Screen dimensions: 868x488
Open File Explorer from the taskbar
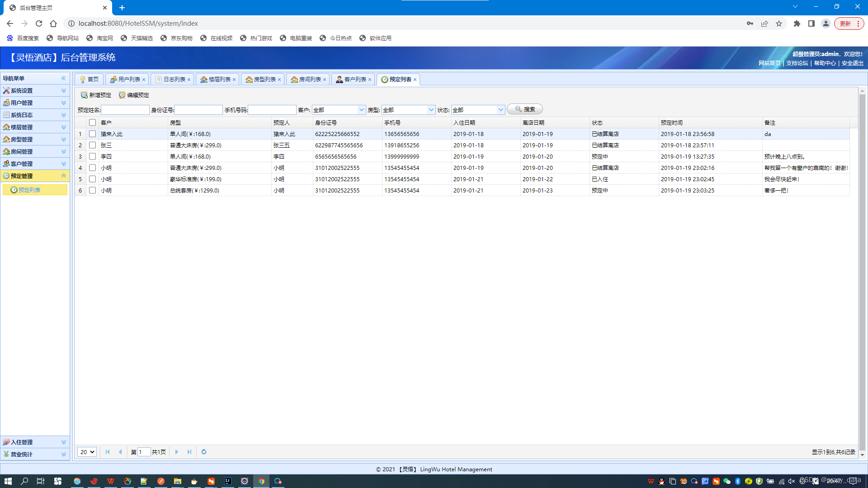(177, 481)
